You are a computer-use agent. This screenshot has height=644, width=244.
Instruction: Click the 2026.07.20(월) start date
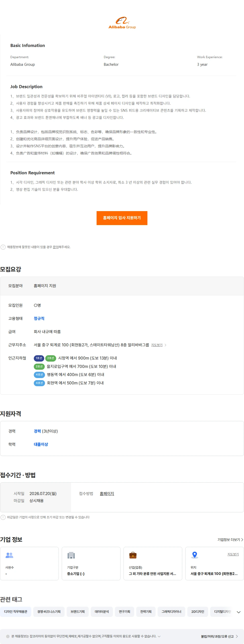[x=43, y=494]
